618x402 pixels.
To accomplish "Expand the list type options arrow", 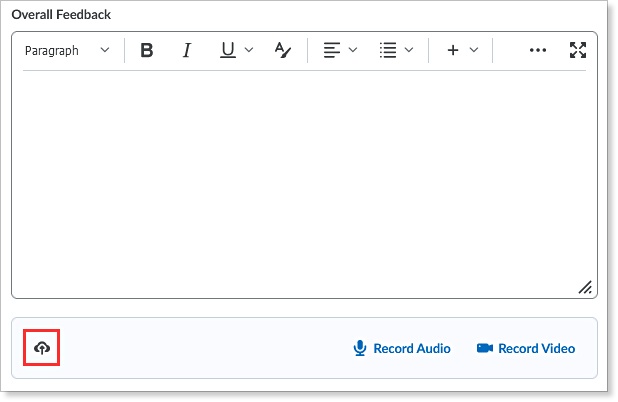I will [x=409, y=50].
